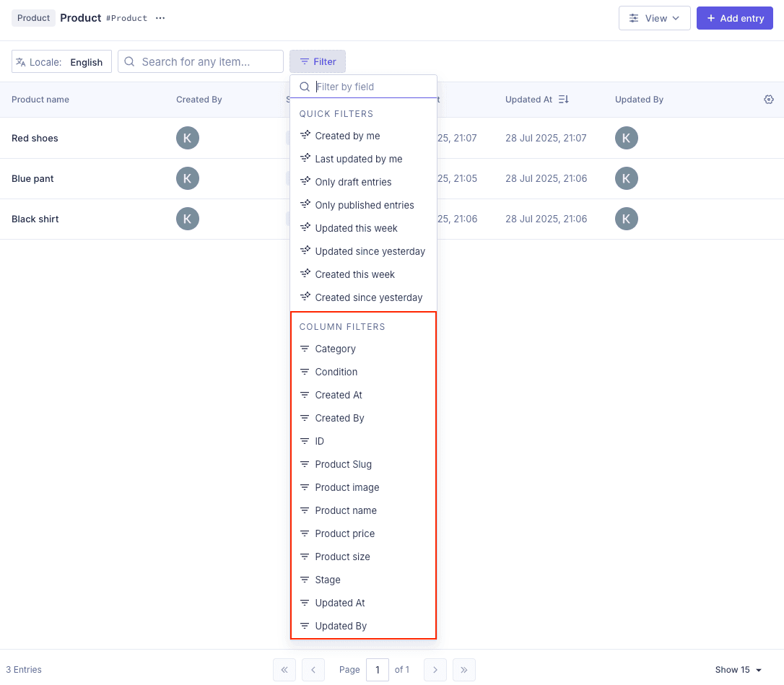
Task: Click the Add entry button
Action: click(x=734, y=18)
